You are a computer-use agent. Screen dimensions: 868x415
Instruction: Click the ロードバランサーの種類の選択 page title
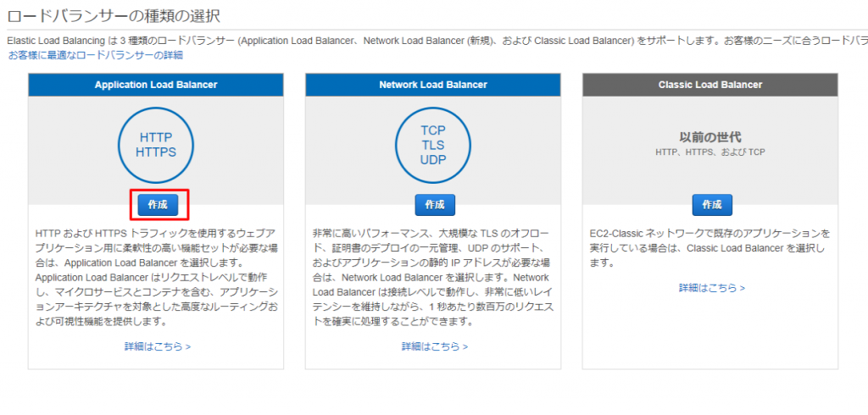(x=114, y=17)
